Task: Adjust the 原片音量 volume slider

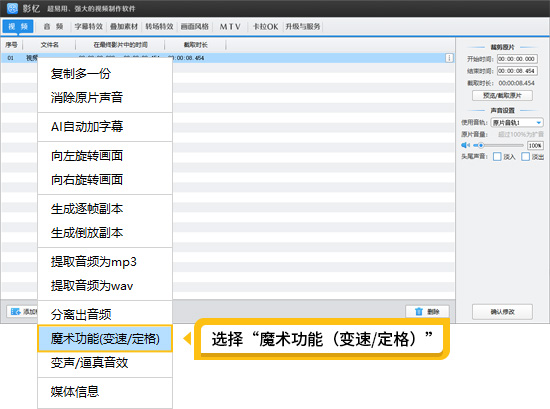Action: coord(498,145)
